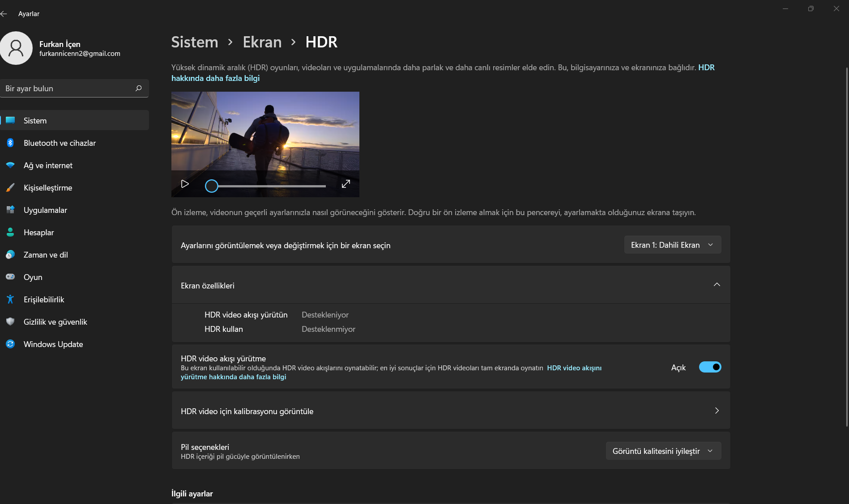Click the Destekleniyor value text

325,315
